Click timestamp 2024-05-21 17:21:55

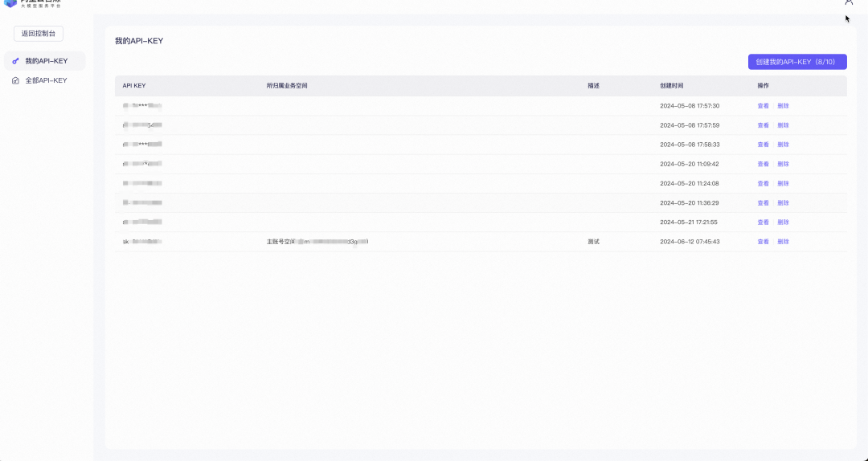[x=690, y=222]
